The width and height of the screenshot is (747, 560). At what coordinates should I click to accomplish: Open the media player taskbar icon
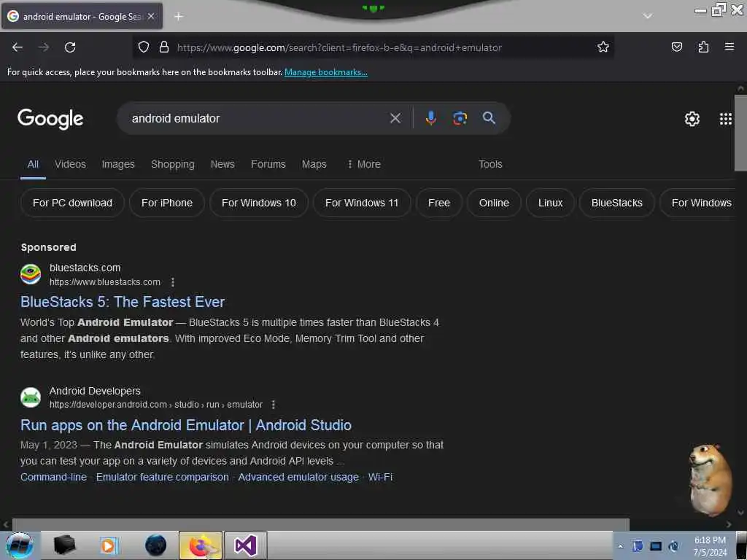coord(109,545)
